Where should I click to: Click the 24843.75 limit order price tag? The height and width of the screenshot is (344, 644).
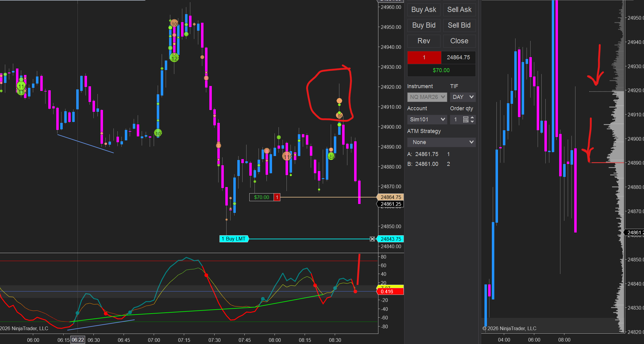click(390, 239)
